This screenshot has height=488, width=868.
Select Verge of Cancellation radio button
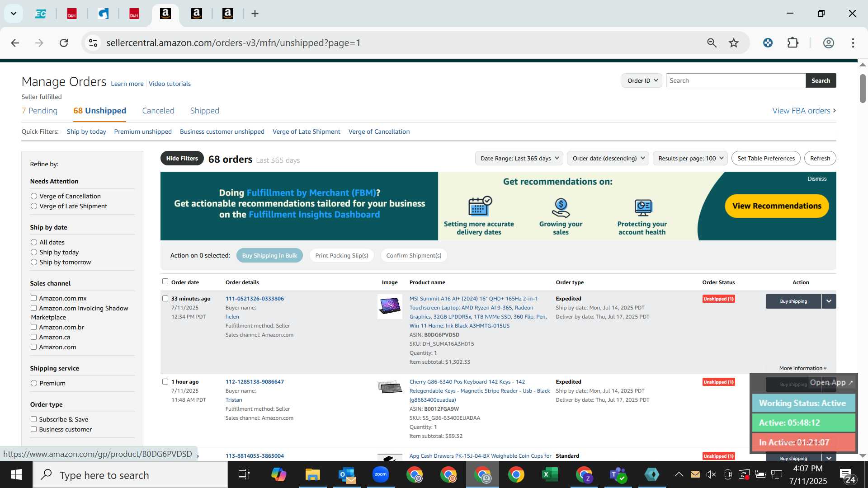coord(34,196)
